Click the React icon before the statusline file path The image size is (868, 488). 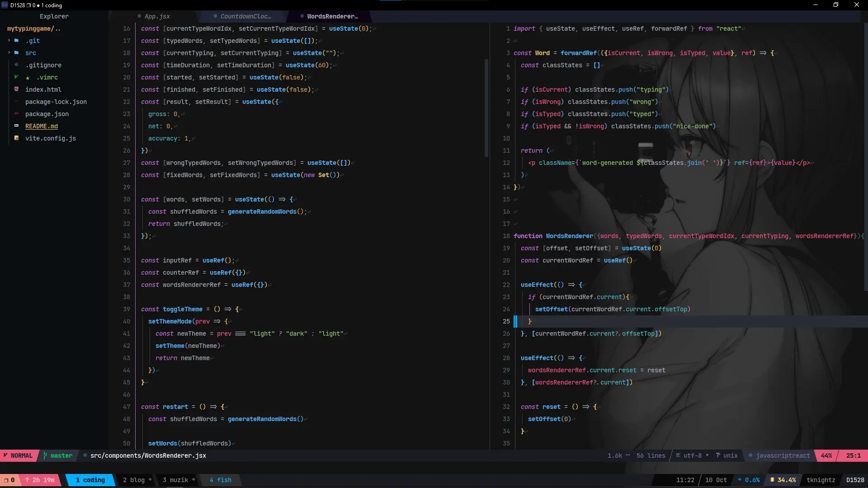coord(85,455)
